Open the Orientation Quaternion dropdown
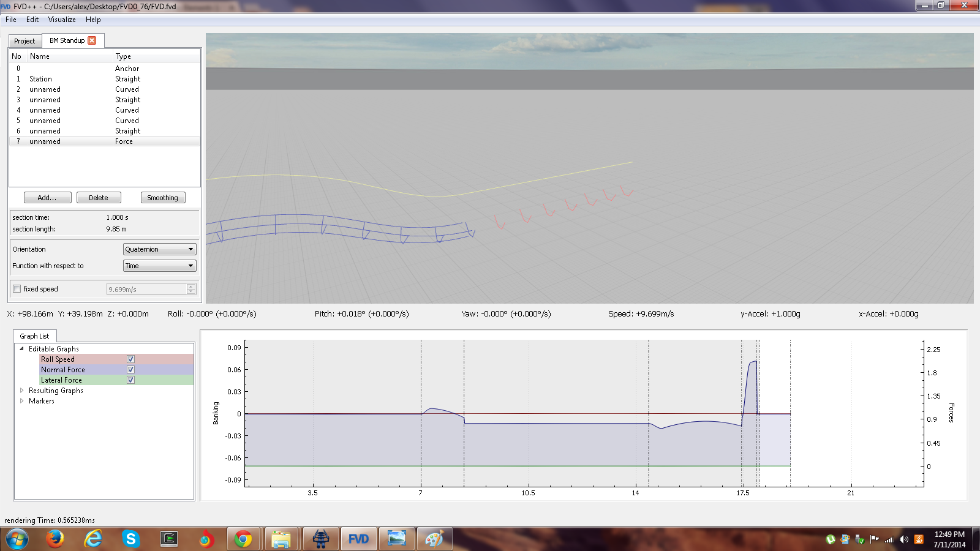This screenshot has height=551, width=980. (x=159, y=249)
